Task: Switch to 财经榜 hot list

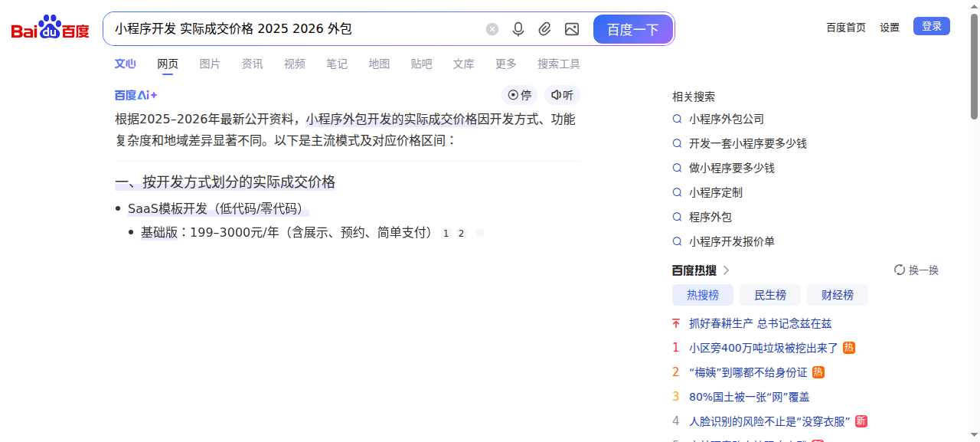Action: coord(838,295)
